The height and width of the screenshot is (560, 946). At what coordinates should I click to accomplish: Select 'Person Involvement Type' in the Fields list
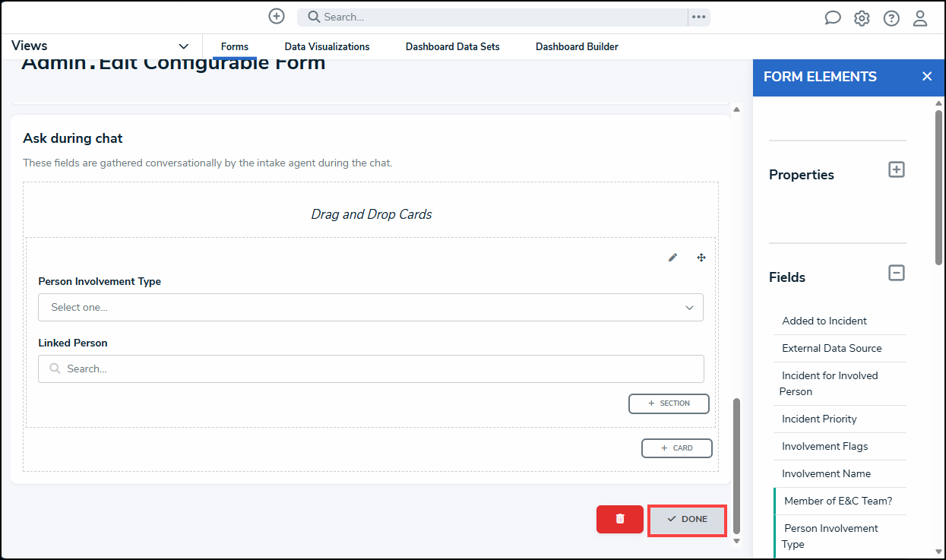840,536
